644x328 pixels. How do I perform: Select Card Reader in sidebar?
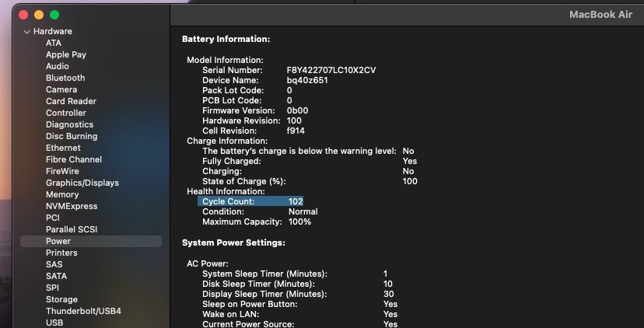click(x=71, y=101)
